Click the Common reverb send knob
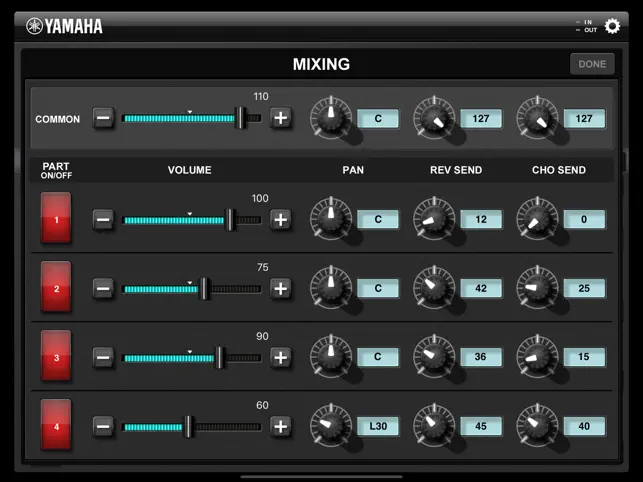This screenshot has height=482, width=643. pos(433,118)
